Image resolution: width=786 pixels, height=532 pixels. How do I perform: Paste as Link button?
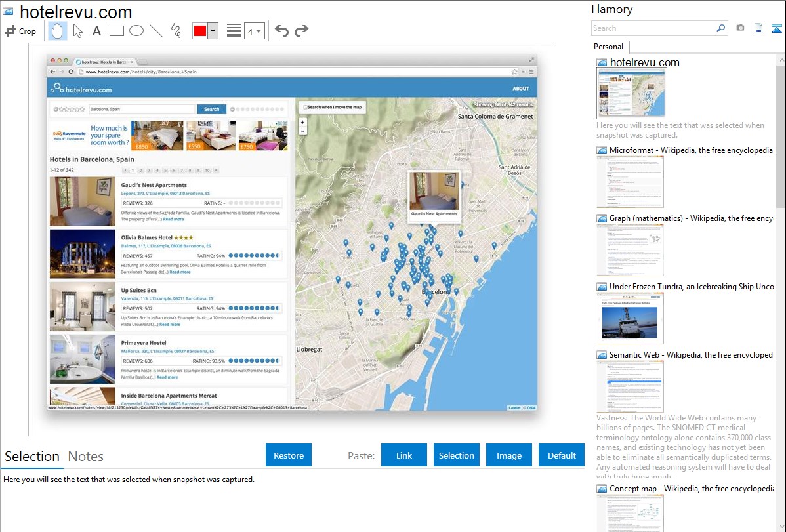point(404,455)
